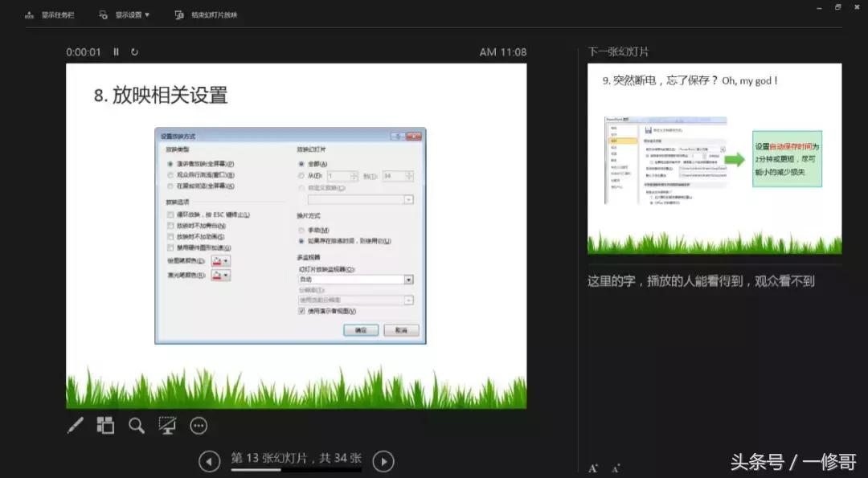Image resolution: width=868 pixels, height=478 pixels.
Task: Activate the magnifier to zoom the slide
Action: [136, 426]
